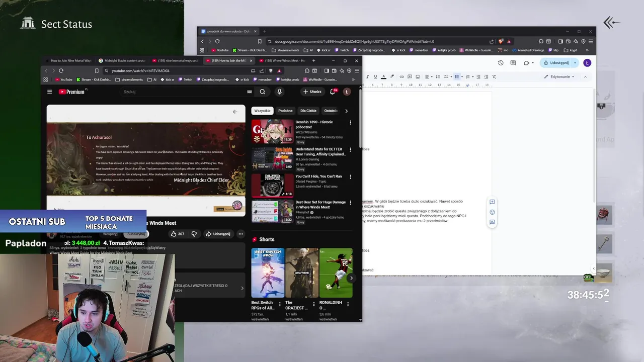Click underline formatting in Google Docs toolbar
This screenshot has width=644, height=362.
pos(375,77)
